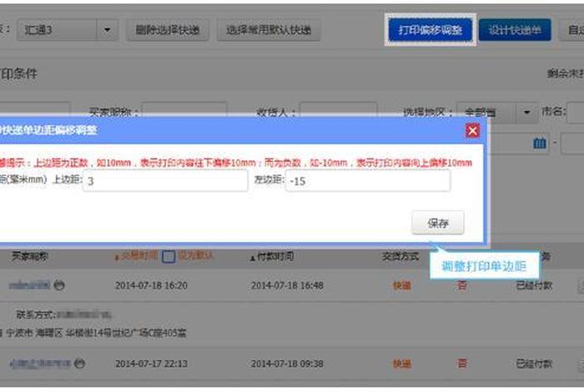This screenshot has height=392, width=584.
Task: Click the wangwang icon beside the second buyer
Action: click(79, 364)
